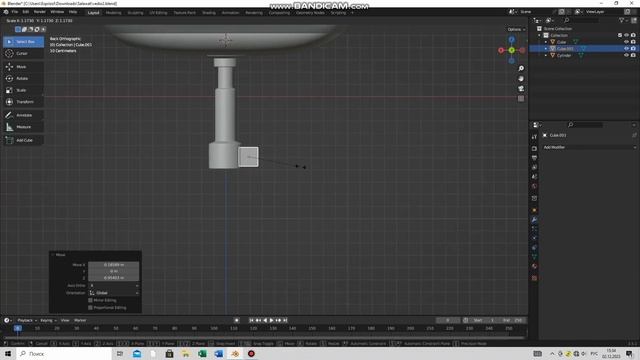Toggle Collection visibility eye icon
Image resolution: width=640 pixels, height=360 pixels.
tap(626, 35)
